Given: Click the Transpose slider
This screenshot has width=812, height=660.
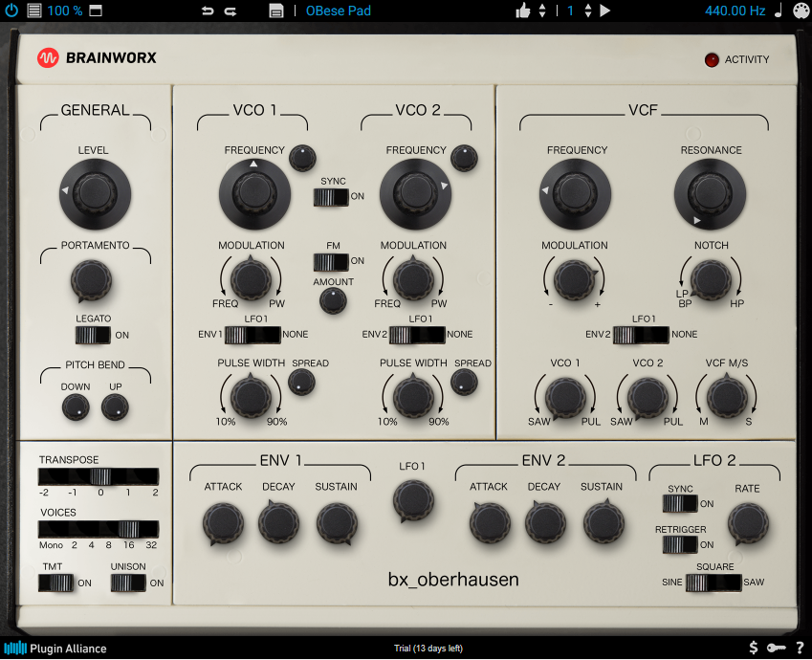Looking at the screenshot, I should click(99, 476).
